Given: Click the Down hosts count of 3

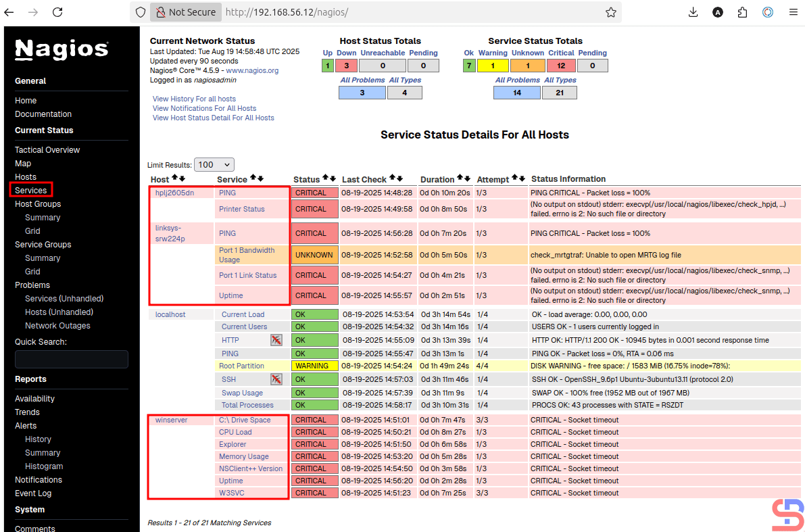Looking at the screenshot, I should (346, 66).
